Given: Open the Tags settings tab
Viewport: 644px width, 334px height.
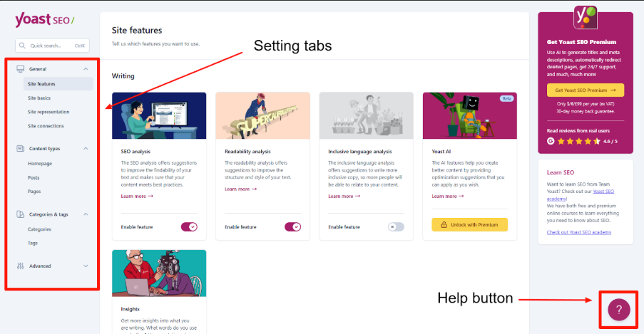Looking at the screenshot, I should (32, 244).
